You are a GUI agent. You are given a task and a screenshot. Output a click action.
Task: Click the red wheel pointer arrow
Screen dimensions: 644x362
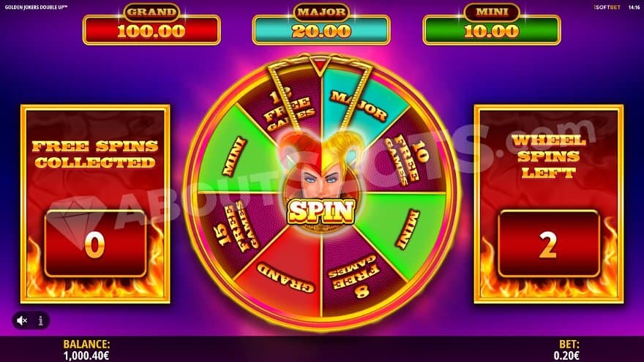(x=319, y=67)
